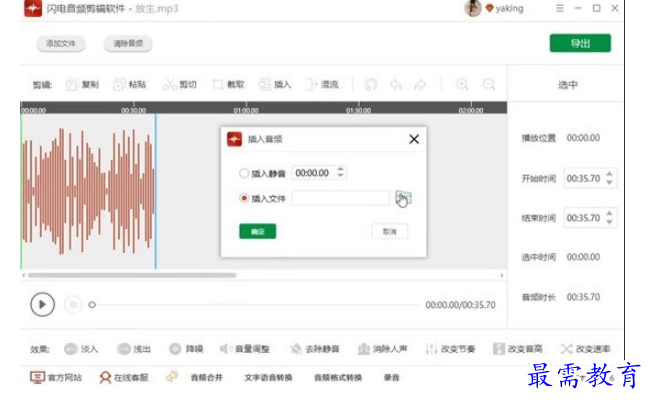Screen dimensions: 649x407
Task: Apply the 淡入 fade-in effect
Action: coord(81,349)
